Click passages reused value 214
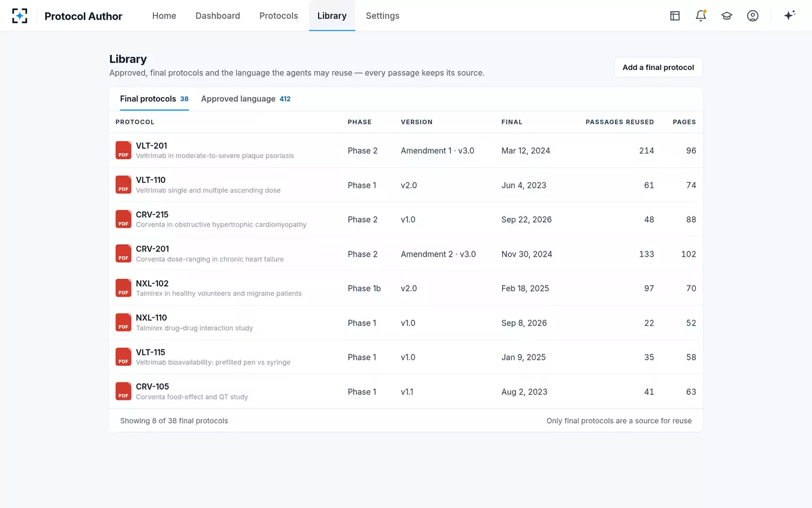The width and height of the screenshot is (812, 508). pos(647,151)
